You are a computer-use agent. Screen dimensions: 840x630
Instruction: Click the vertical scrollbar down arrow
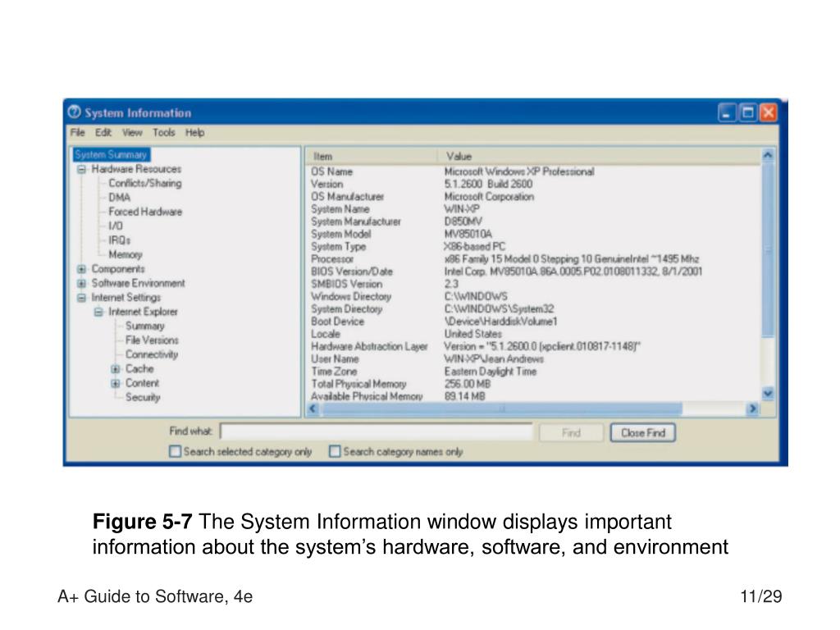768,394
